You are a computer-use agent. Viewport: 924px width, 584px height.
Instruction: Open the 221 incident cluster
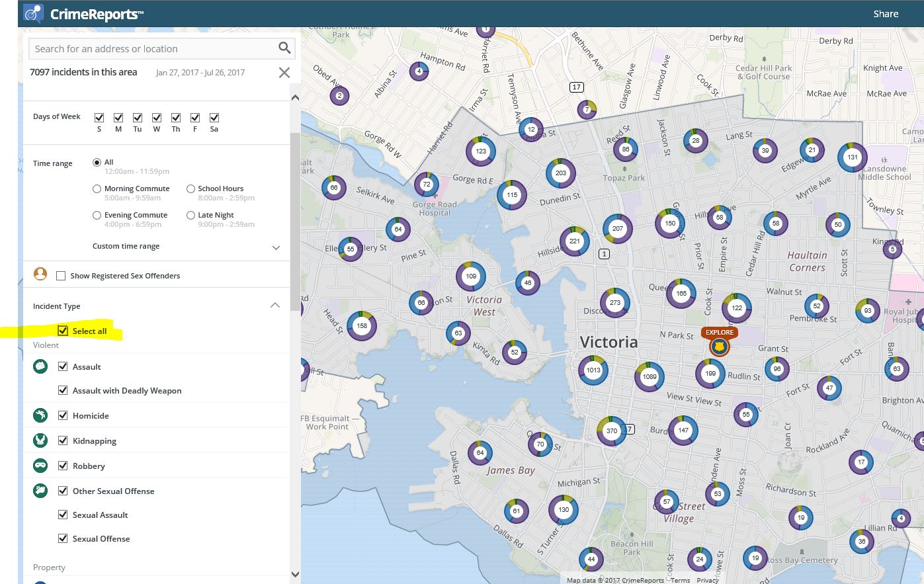point(575,241)
